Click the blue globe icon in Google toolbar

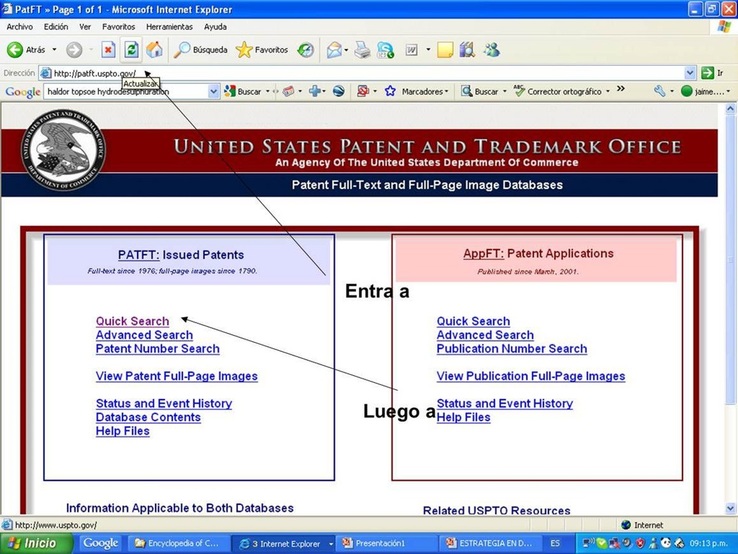point(338,91)
